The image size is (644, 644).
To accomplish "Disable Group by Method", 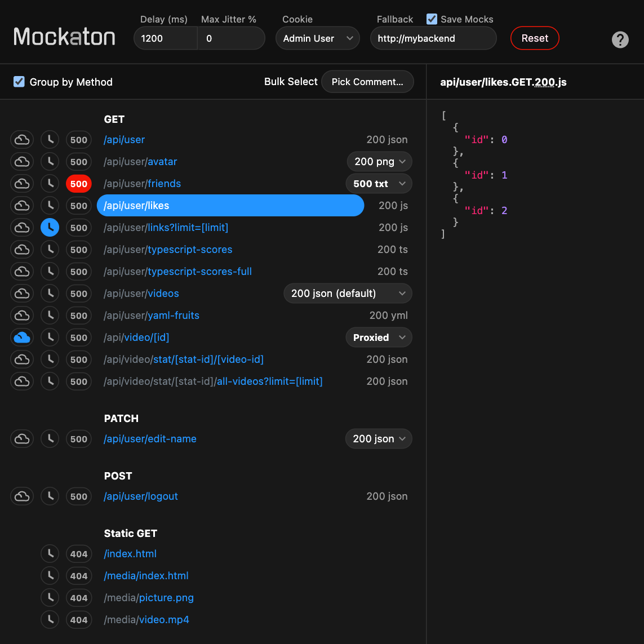I will click(19, 81).
